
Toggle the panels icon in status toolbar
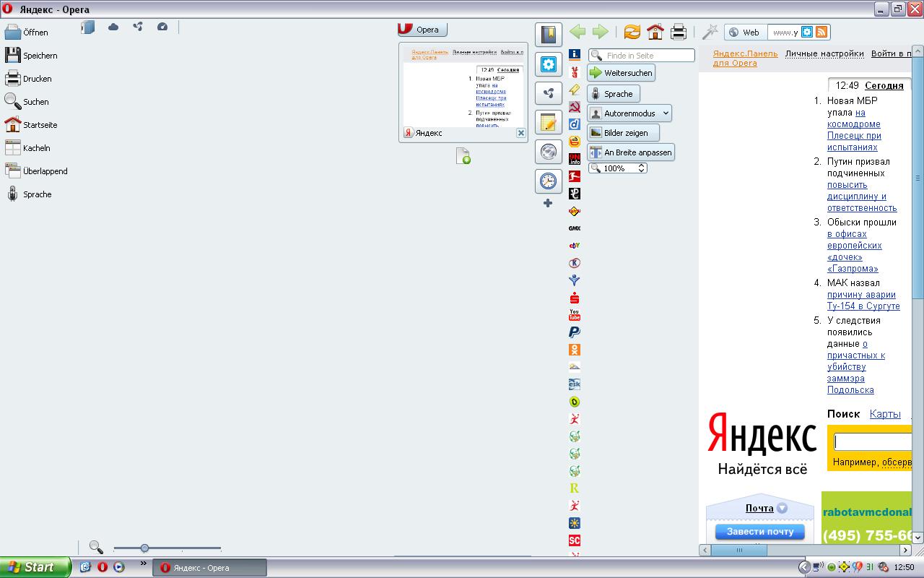click(88, 27)
